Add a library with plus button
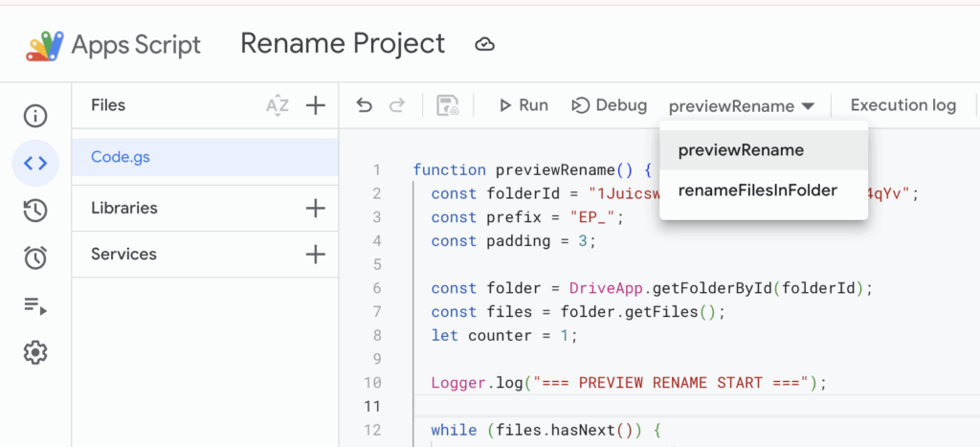The width and height of the screenshot is (980, 447). [315, 208]
